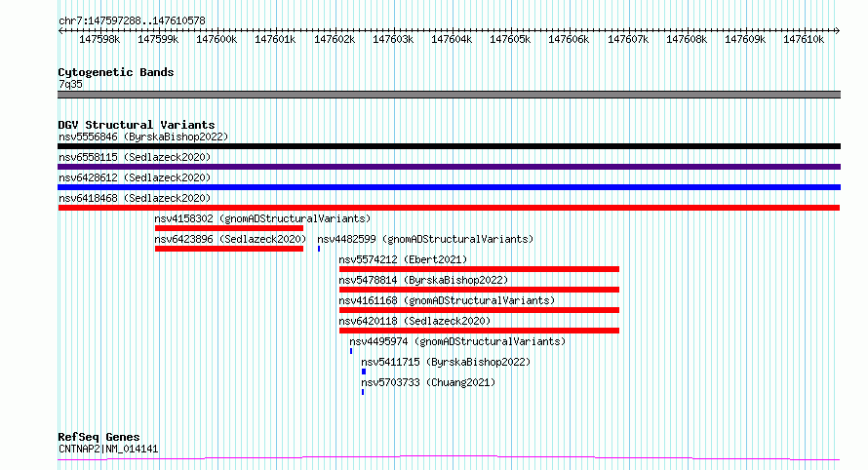Open the nsv5574212 (Ebert2021) label
Viewport: 868px width, 470px height.
click(x=403, y=259)
